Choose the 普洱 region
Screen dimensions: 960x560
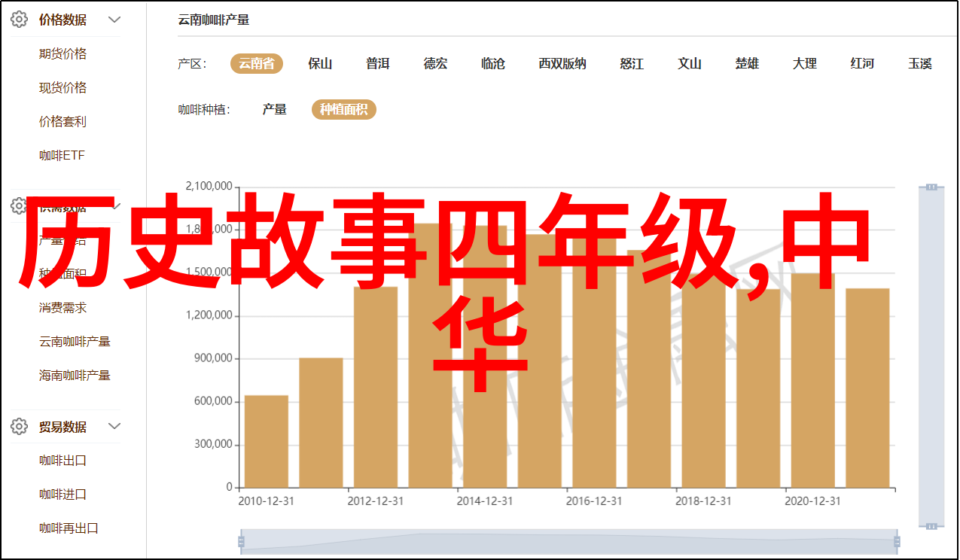(377, 64)
